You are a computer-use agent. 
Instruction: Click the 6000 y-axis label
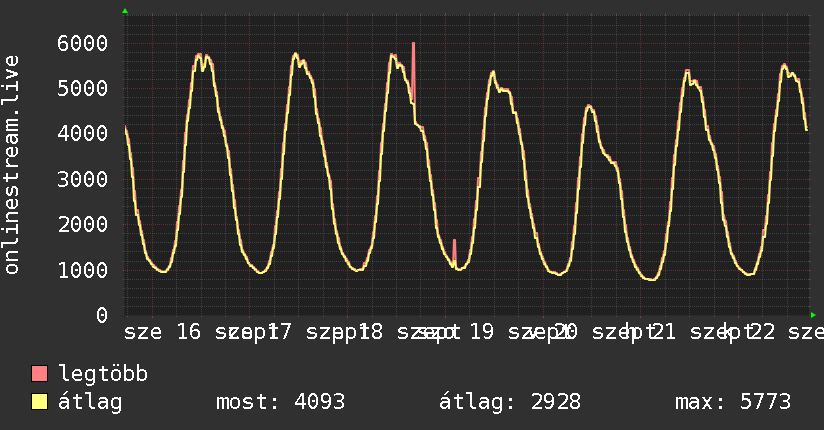(x=83, y=43)
